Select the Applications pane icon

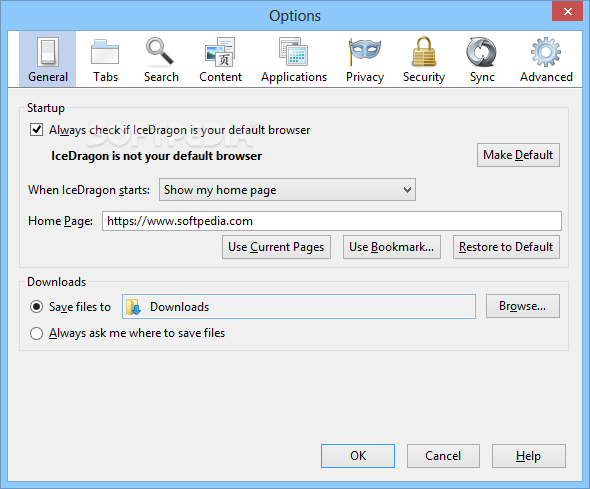pyautogui.click(x=293, y=51)
